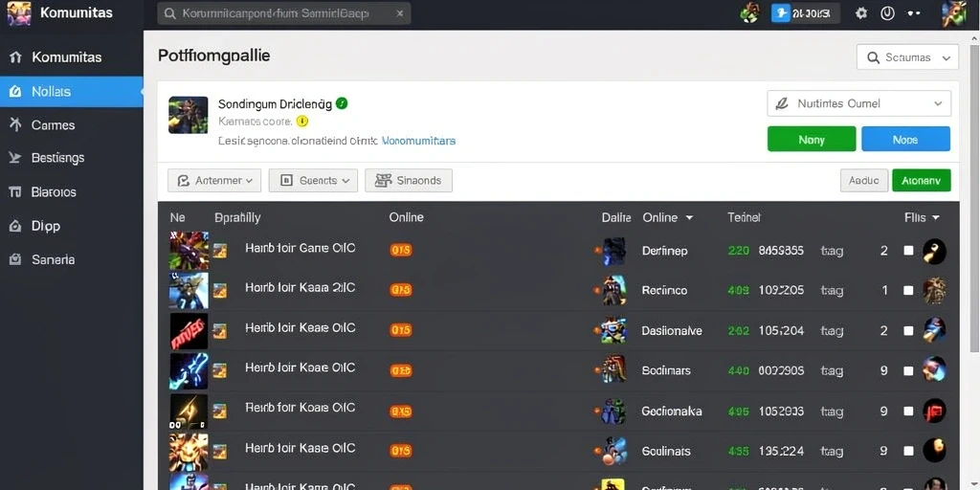This screenshot has height=490, width=980.
Task: Select Nollats in sidebar
Action: tap(71, 91)
